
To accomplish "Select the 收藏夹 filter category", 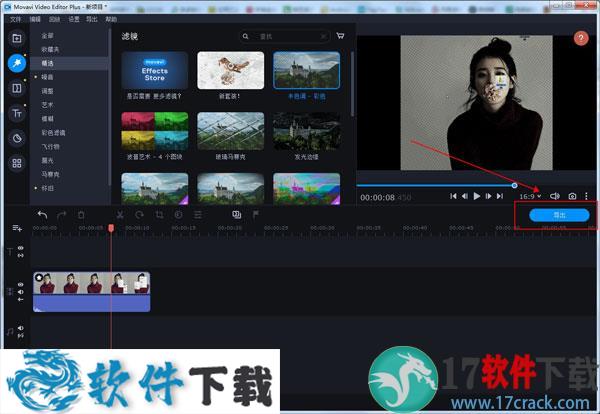I will [50, 49].
